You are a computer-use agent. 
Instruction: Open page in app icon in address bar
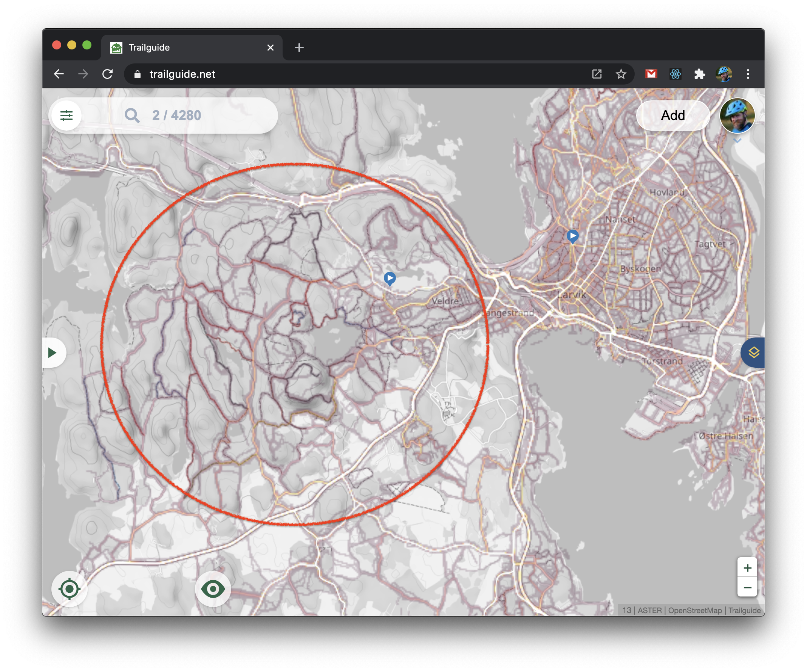pyautogui.click(x=597, y=74)
